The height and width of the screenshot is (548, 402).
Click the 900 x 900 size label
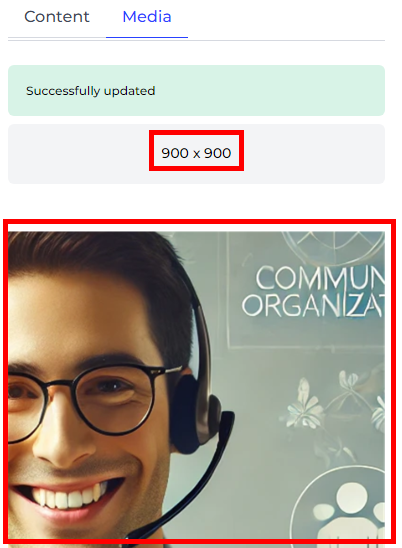(x=196, y=153)
